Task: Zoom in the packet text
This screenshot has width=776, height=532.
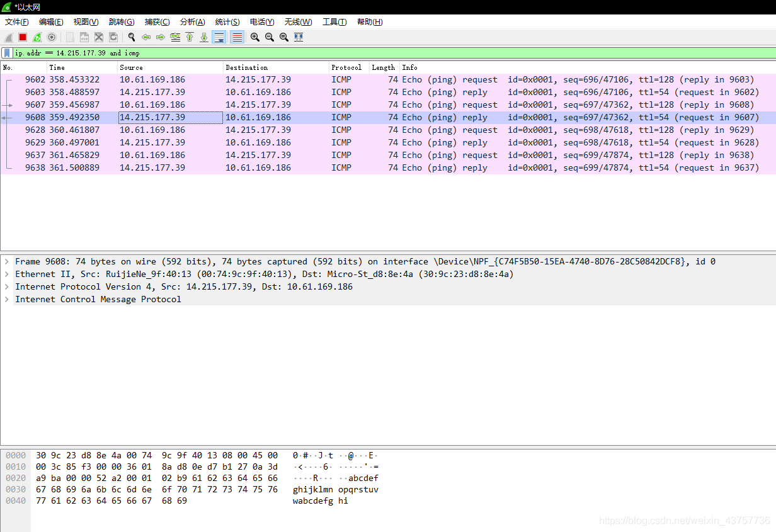Action: (x=255, y=37)
